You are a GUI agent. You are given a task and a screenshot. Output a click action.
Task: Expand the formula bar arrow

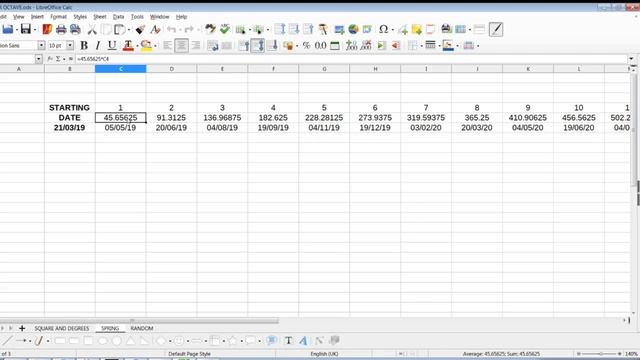[631, 59]
